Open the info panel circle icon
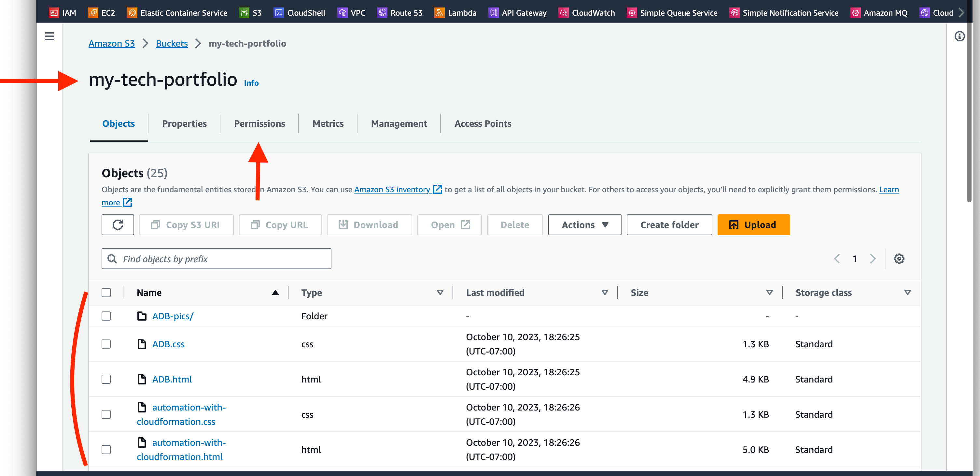 tap(959, 36)
